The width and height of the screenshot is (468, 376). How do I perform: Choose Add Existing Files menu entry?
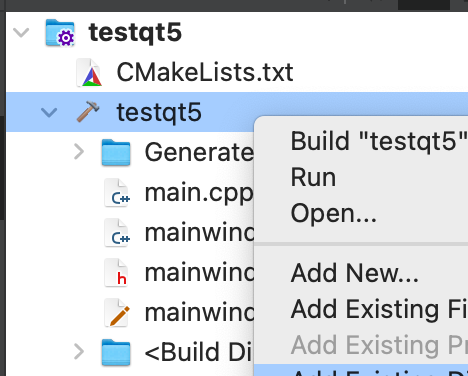(x=379, y=309)
